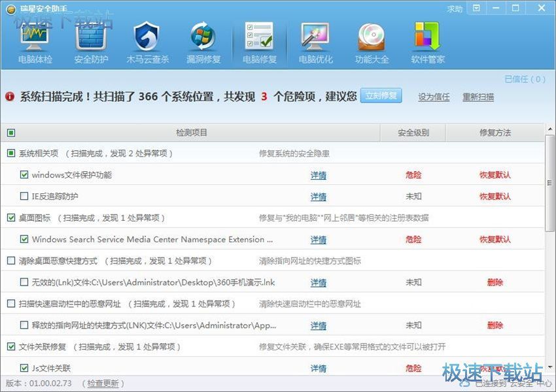Uncheck the 桌面图标 group checkbox
Image resolution: width=556 pixels, height=392 pixels.
(x=11, y=218)
